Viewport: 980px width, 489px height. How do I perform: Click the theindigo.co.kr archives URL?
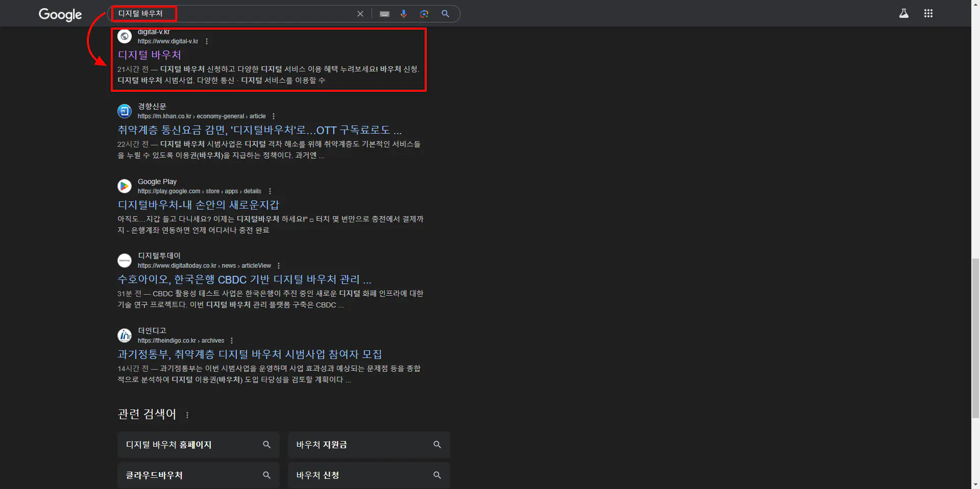click(x=181, y=341)
